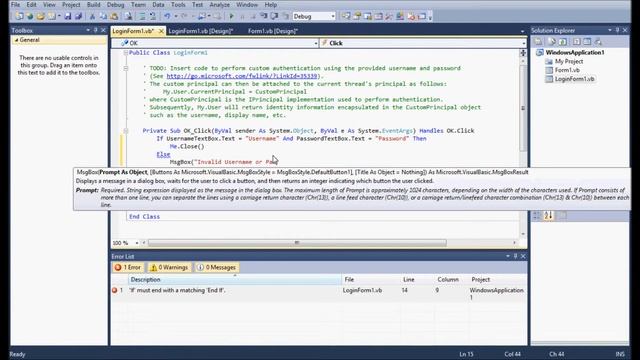Open the Undo history dropdown arrow
The width and height of the screenshot is (640, 360).
click(x=176, y=16)
